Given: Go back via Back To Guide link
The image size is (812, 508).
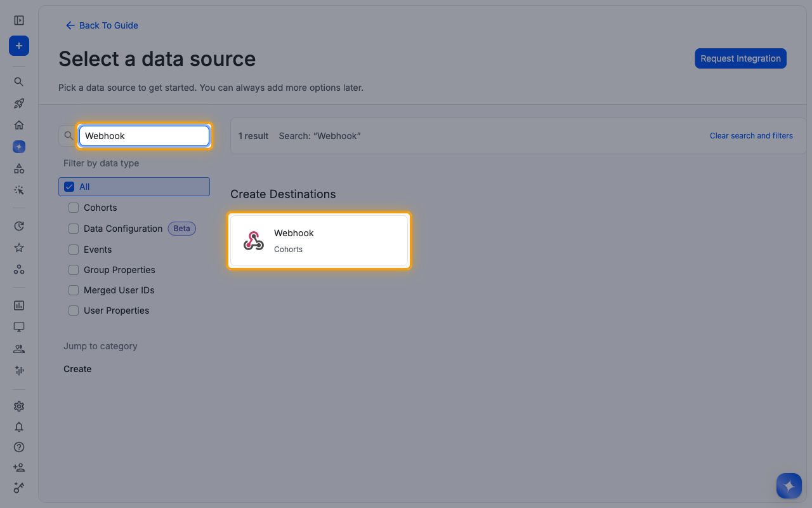Looking at the screenshot, I should tap(102, 25).
